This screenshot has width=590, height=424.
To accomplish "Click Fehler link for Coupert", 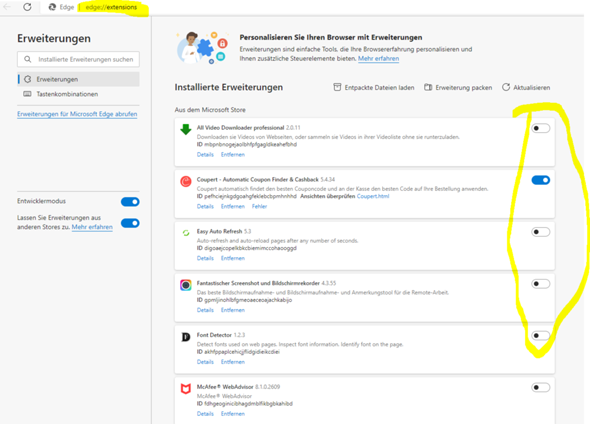I will pyautogui.click(x=260, y=207).
